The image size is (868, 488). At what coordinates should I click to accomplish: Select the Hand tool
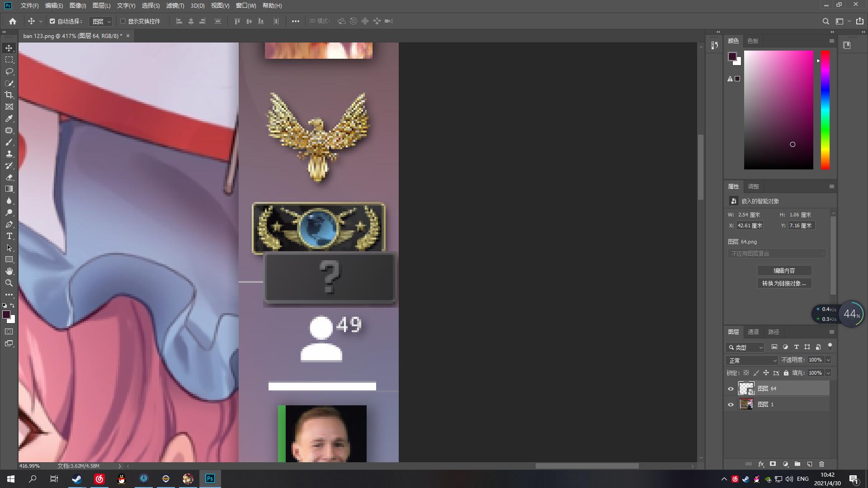[9, 271]
